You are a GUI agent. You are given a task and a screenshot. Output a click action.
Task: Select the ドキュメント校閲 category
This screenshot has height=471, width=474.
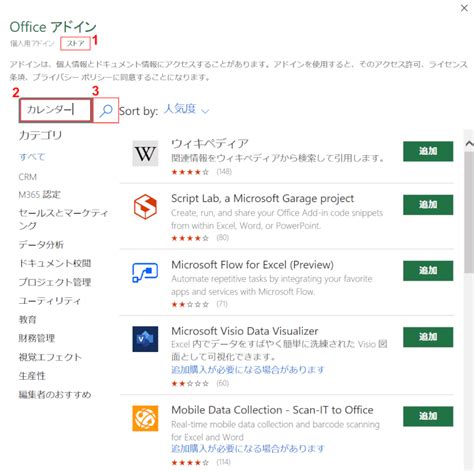[x=55, y=263]
